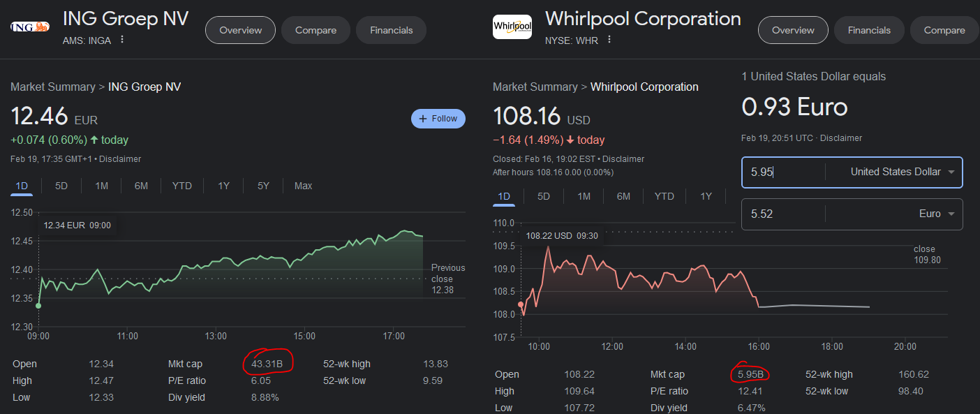Select 5Y range on ING chart
This screenshot has height=414, width=980.
[x=263, y=186]
